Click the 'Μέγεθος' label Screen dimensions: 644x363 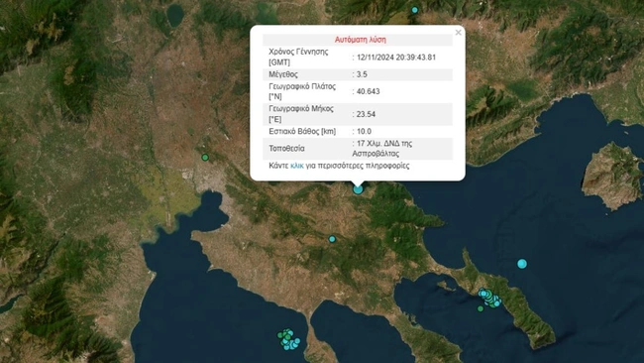coord(283,74)
